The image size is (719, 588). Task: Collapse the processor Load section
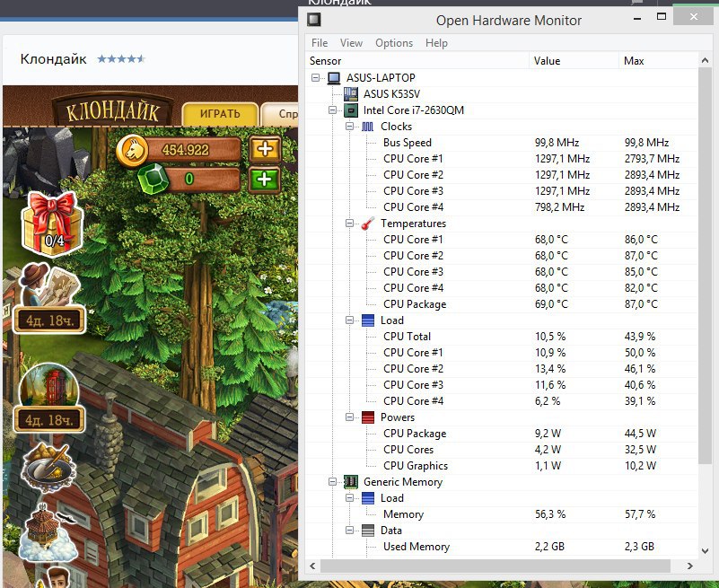click(349, 320)
